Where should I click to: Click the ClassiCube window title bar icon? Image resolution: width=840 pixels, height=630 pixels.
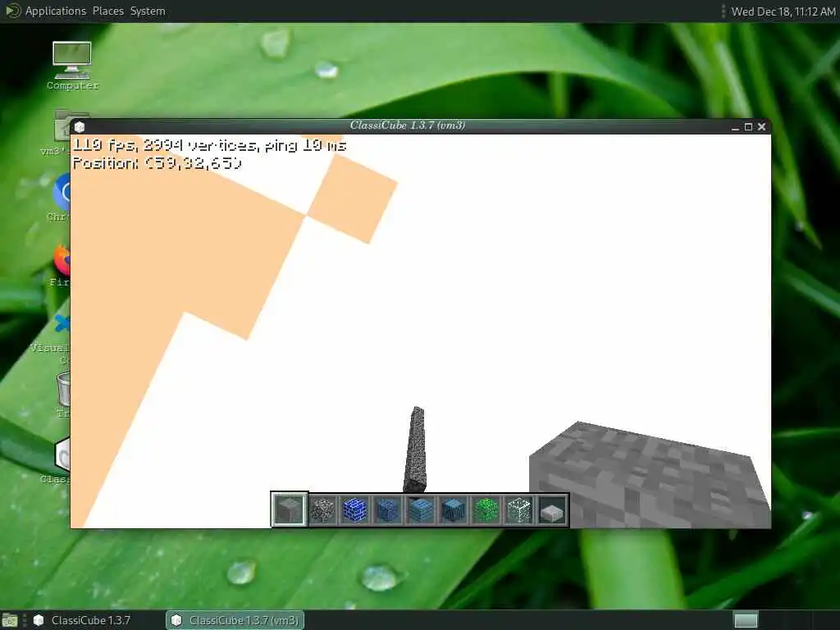click(80, 127)
